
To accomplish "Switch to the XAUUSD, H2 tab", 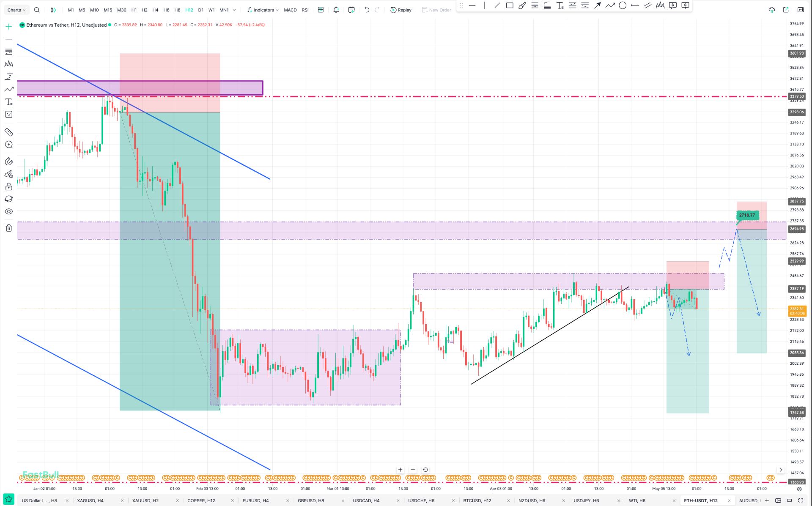I will 145,501.
